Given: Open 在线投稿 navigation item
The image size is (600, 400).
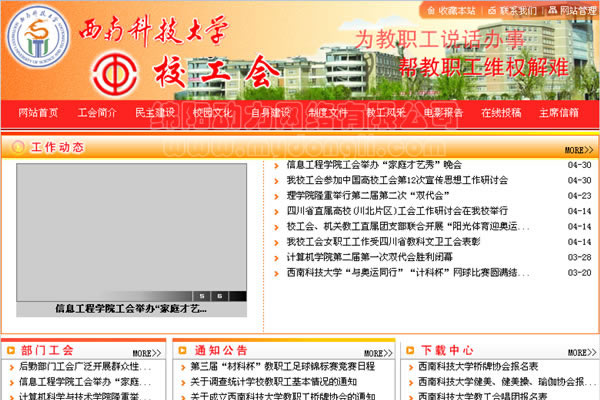Looking at the screenshot, I should coord(501,113).
